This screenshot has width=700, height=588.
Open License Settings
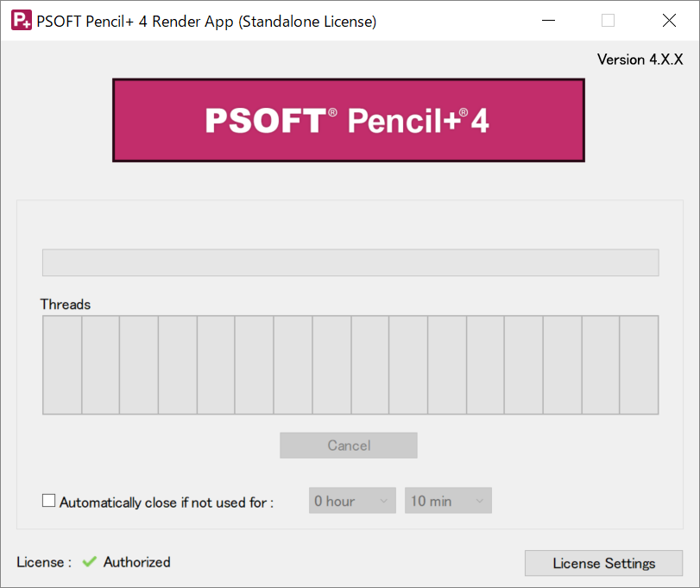tap(603, 563)
